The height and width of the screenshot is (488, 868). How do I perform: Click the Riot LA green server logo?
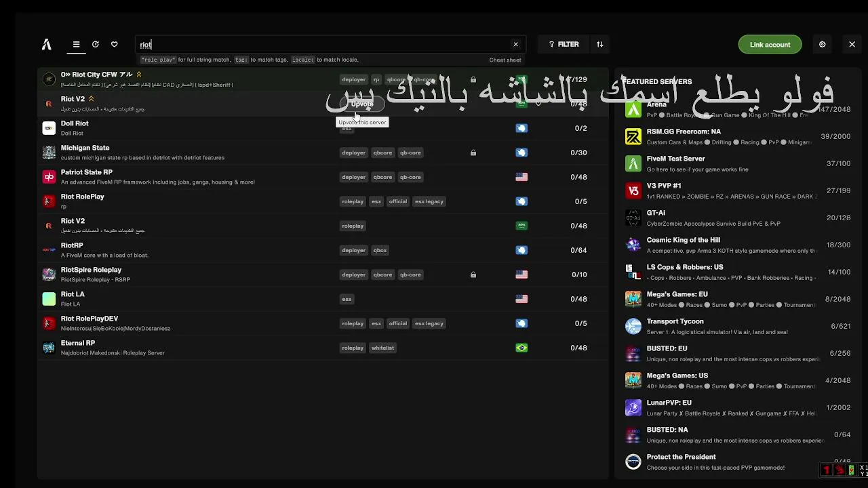coord(49,299)
